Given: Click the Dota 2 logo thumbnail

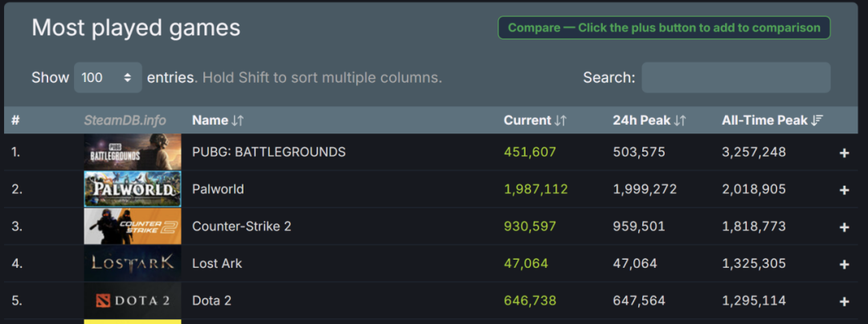Looking at the screenshot, I should (x=133, y=301).
